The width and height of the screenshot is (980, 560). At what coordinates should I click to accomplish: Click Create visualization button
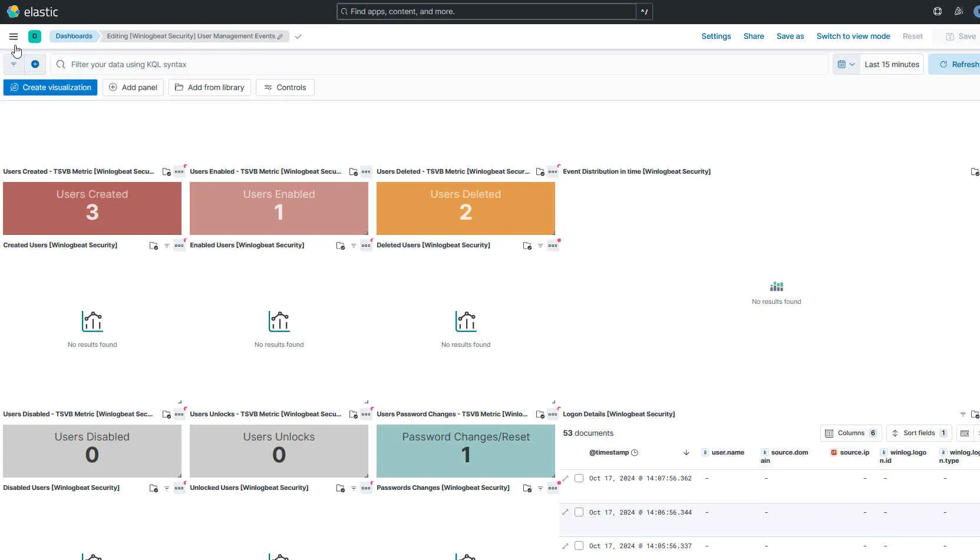coord(50,87)
